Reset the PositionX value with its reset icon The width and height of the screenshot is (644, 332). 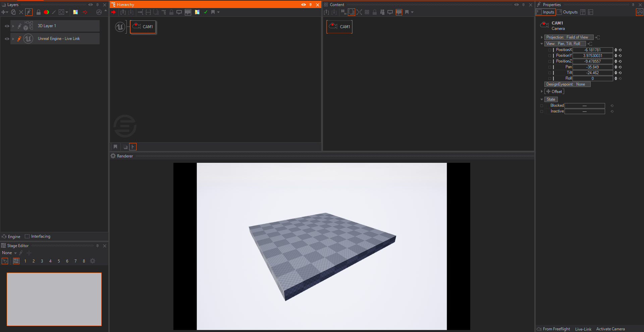tap(620, 50)
